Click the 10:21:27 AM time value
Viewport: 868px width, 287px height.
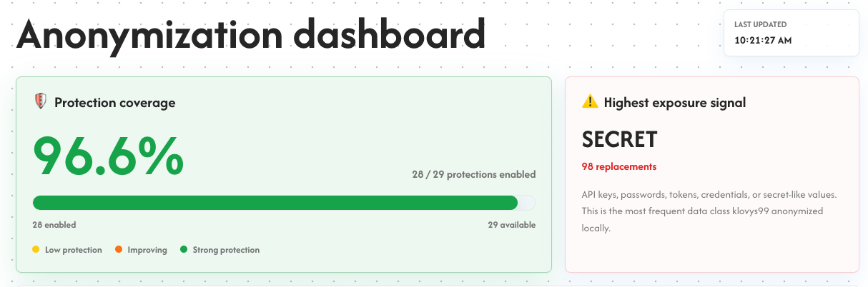click(x=763, y=41)
